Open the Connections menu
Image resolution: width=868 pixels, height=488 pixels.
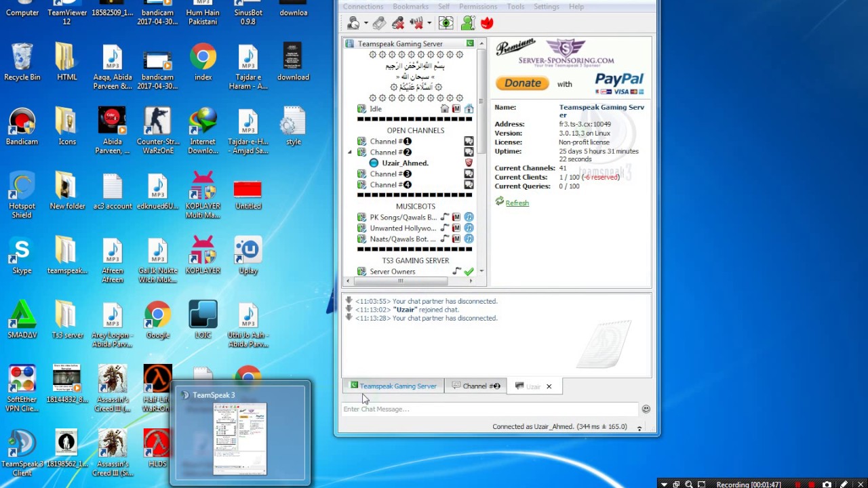coord(363,6)
